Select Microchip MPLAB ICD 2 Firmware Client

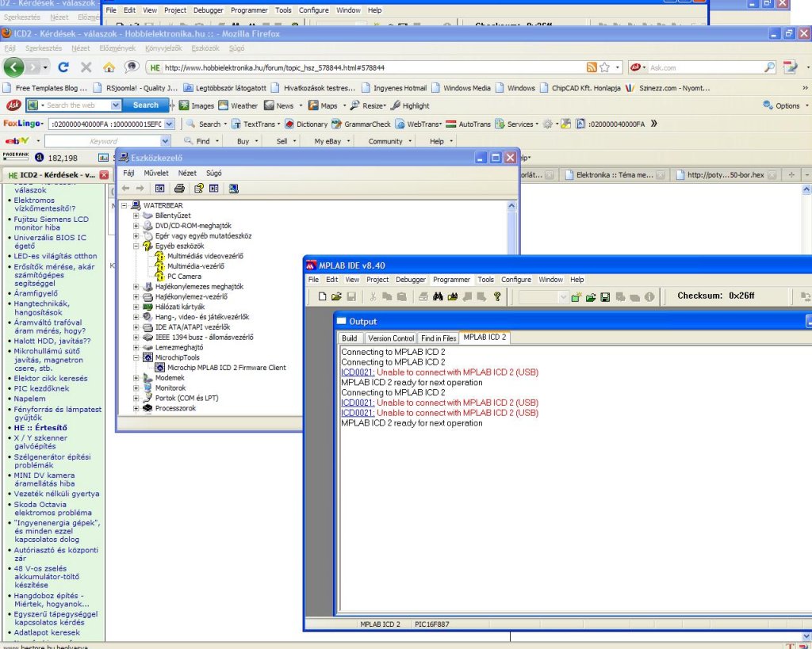[226, 368]
